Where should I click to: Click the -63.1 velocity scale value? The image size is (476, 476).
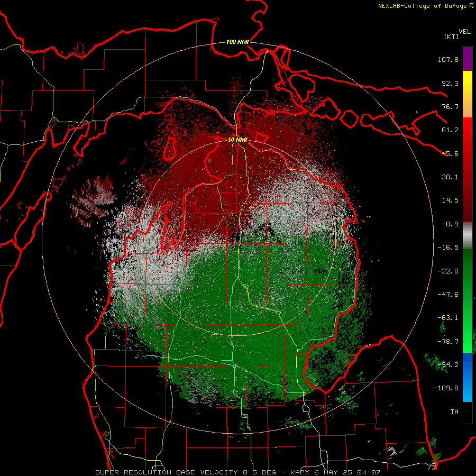448,318
